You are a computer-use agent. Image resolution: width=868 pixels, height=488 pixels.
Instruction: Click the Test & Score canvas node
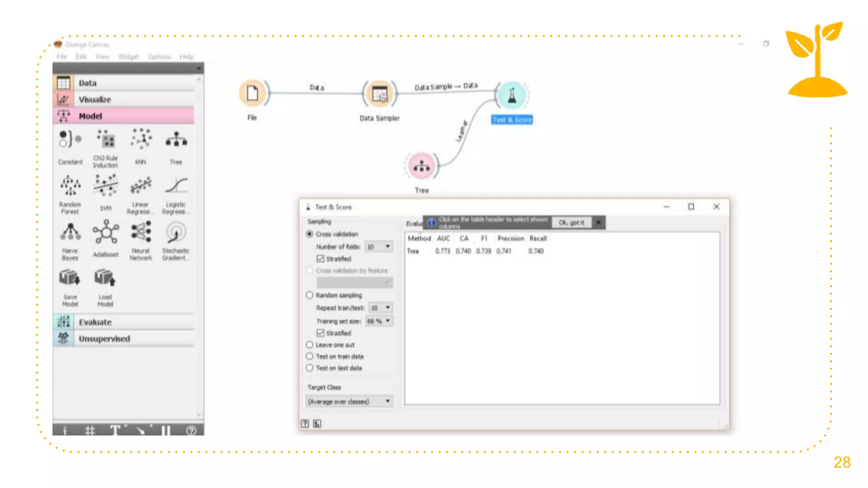pos(512,95)
